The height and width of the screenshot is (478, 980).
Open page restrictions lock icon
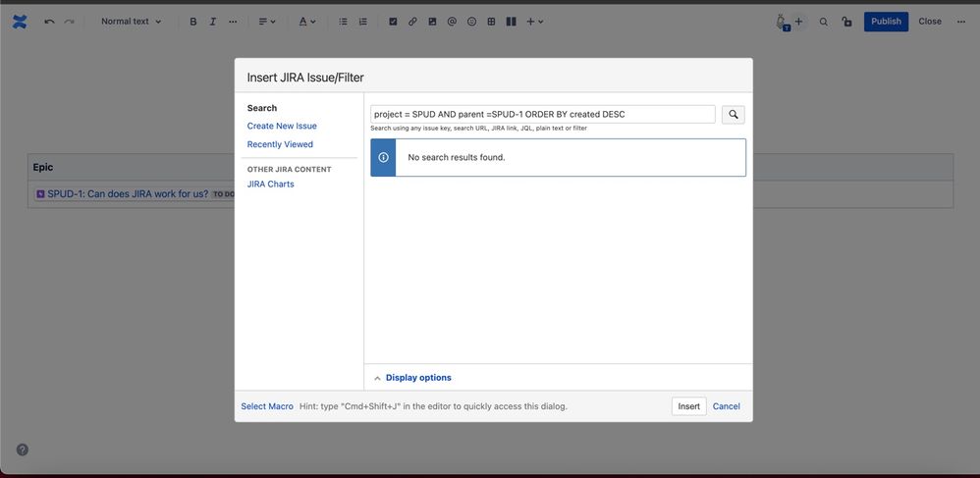846,22
